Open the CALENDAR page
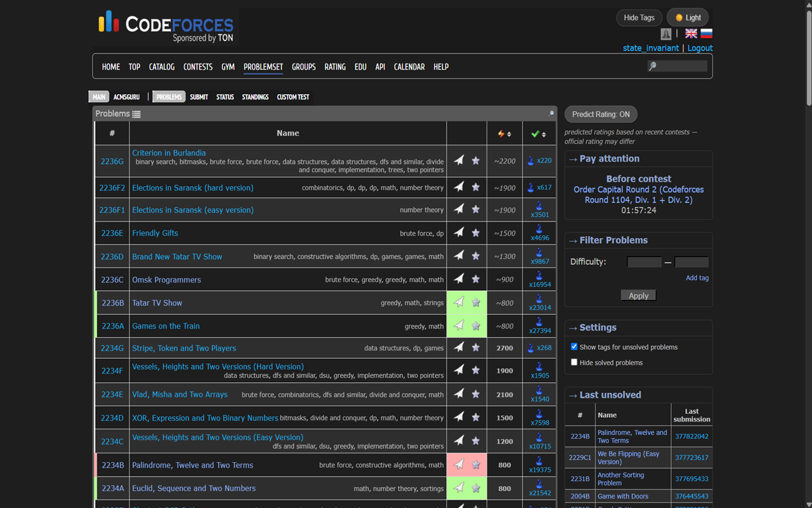812x508 pixels. (x=409, y=67)
